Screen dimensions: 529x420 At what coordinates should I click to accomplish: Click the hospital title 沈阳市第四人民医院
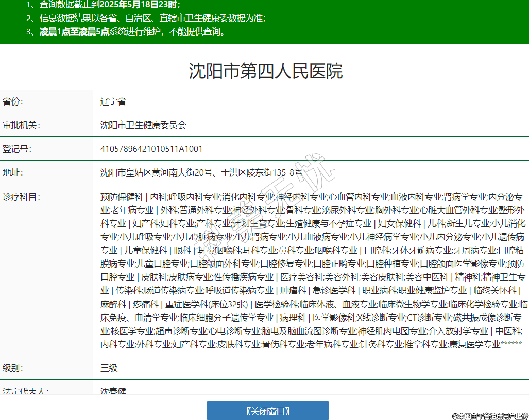[x=265, y=71]
